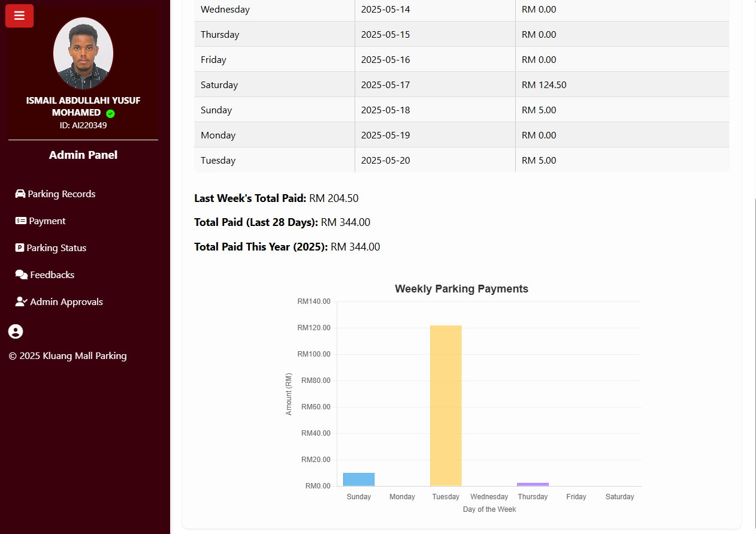Click the money bill icon beside Payment
This screenshot has height=534, width=756.
21,221
